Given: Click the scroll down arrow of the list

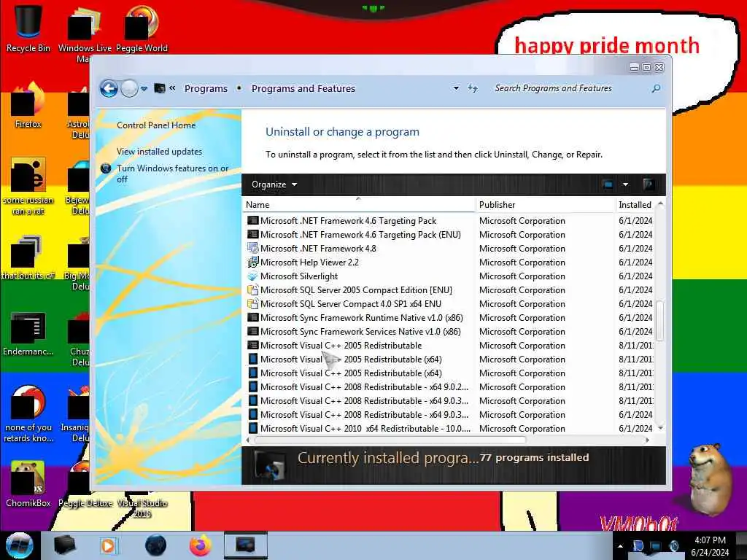Looking at the screenshot, I should [660, 428].
